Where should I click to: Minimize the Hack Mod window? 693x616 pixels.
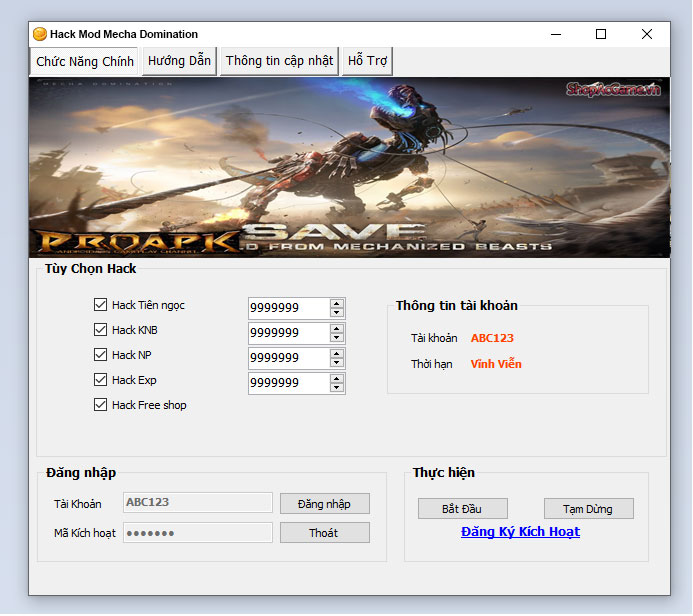(556, 34)
